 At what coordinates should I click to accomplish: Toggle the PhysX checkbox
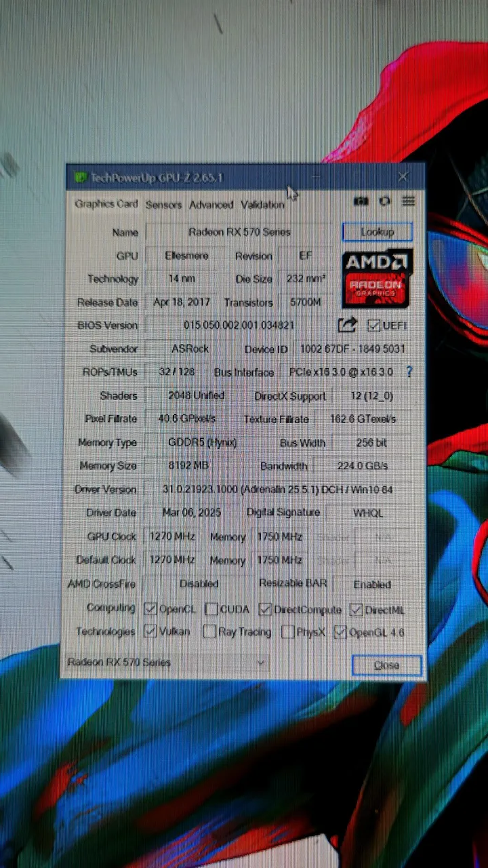(287, 633)
